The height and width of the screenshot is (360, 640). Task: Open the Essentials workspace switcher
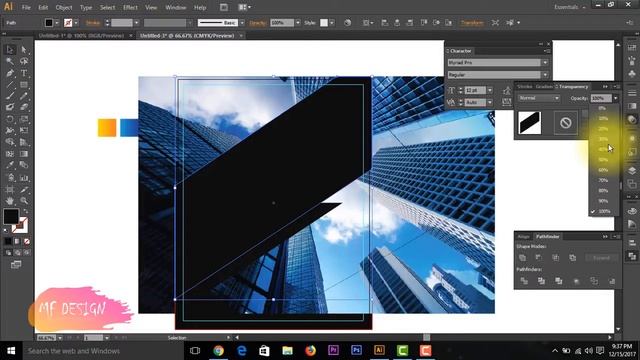(570, 7)
